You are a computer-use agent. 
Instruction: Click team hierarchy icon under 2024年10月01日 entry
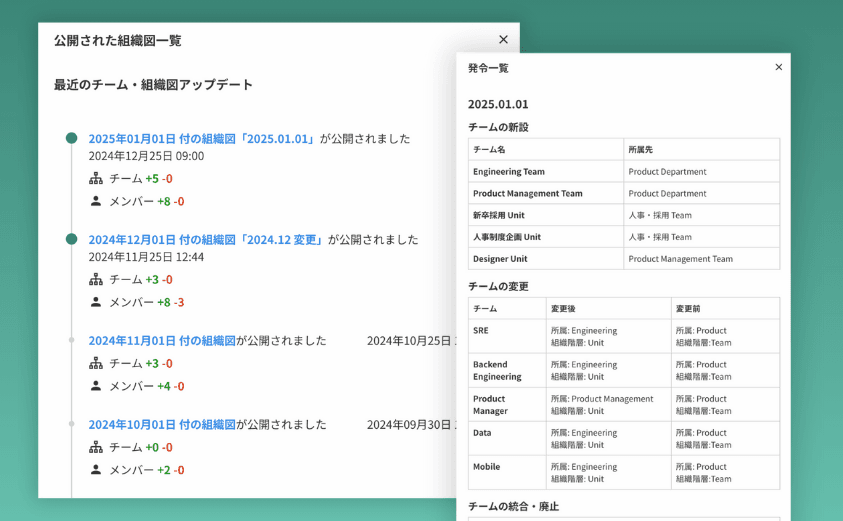point(96,448)
